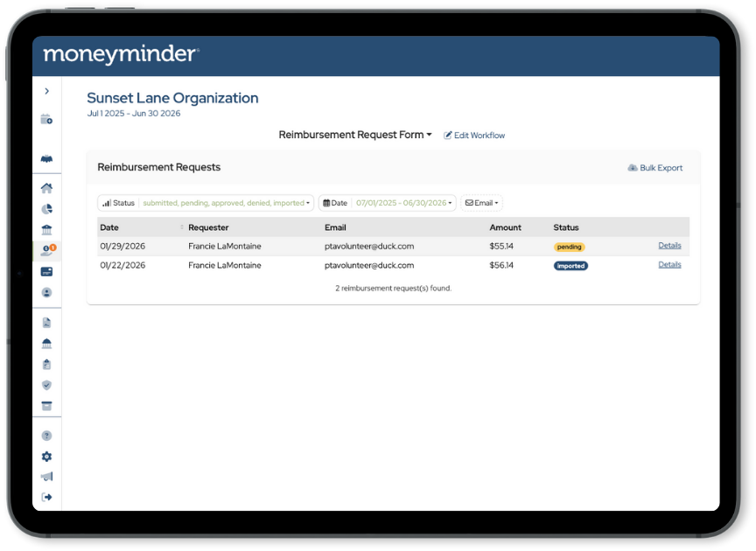756x551 pixels.
Task: Click the logout arrow icon
Action: coord(46,497)
